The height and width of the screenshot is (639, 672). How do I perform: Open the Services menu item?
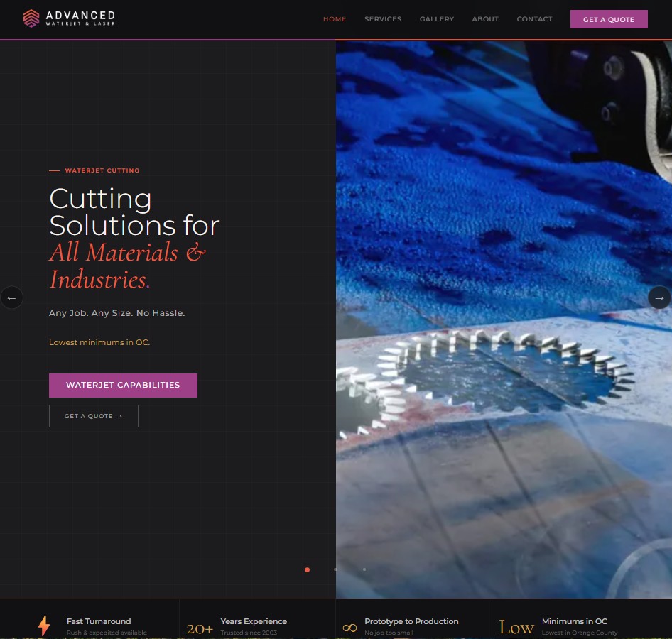pos(383,19)
